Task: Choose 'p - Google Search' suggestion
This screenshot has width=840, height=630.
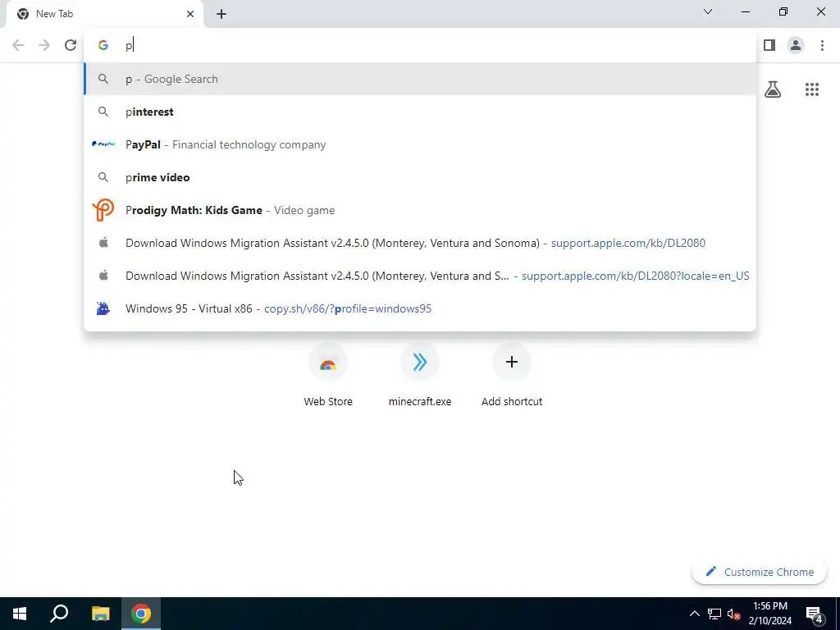Action: click(420, 79)
